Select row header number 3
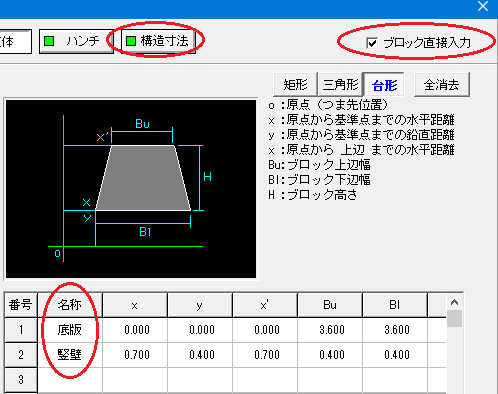 point(21,380)
